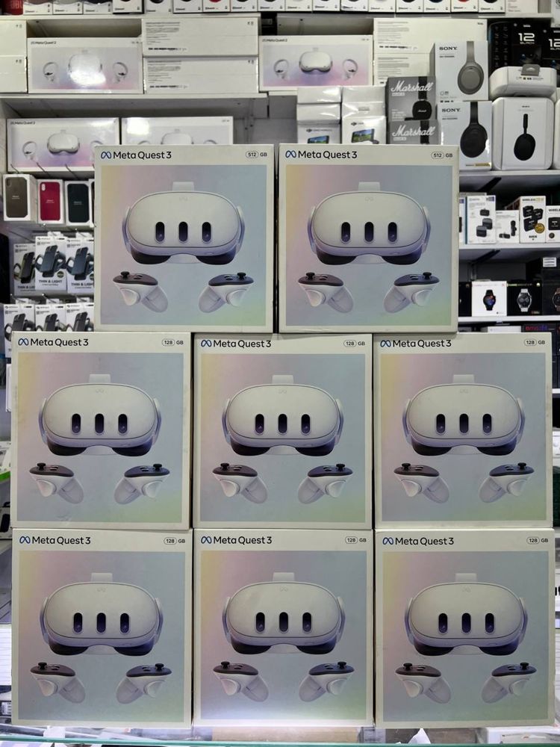Tap the headset image on the bottom-row right box
This screenshot has height=747, width=560.
[x=466, y=615]
